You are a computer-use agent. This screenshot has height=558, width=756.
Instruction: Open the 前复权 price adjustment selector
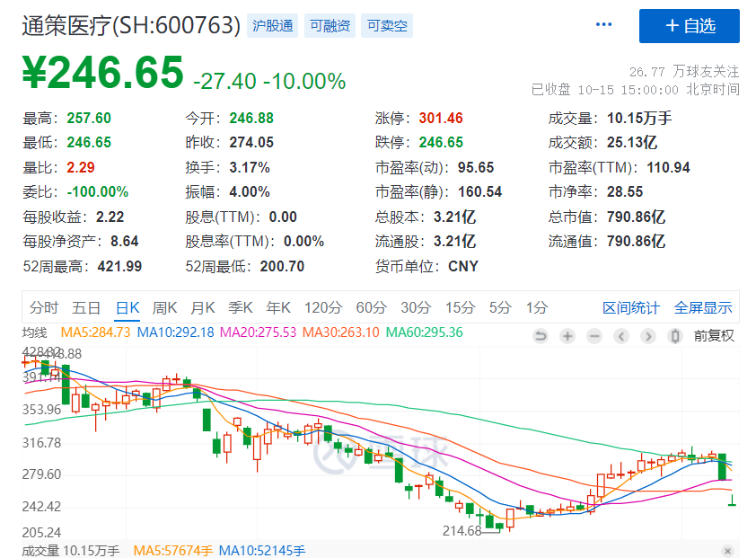click(714, 336)
